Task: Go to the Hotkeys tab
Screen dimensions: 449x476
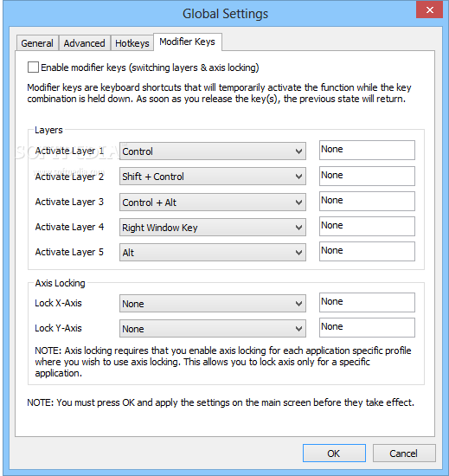Action: tap(132, 43)
